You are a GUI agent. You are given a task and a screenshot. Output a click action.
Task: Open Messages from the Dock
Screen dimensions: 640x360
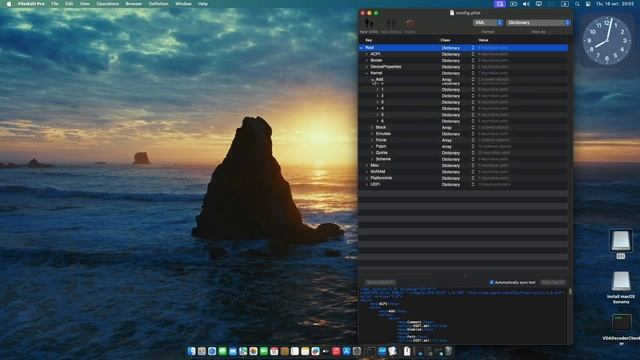click(x=222, y=351)
